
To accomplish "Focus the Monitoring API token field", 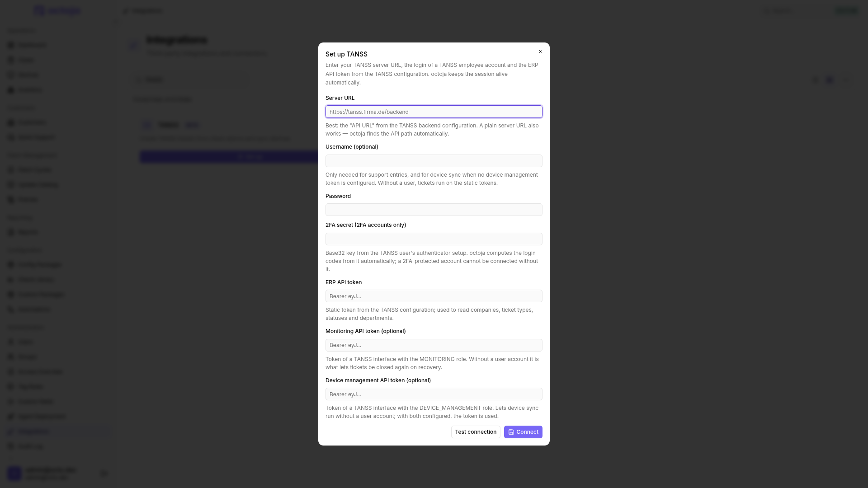I will (434, 345).
